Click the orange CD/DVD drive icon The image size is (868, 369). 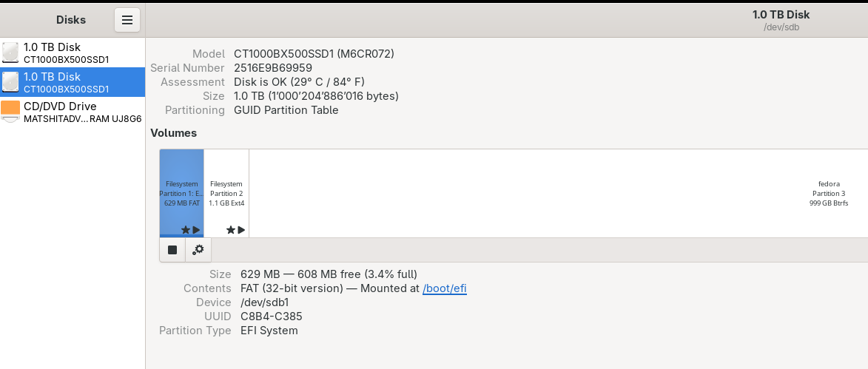[x=10, y=112]
